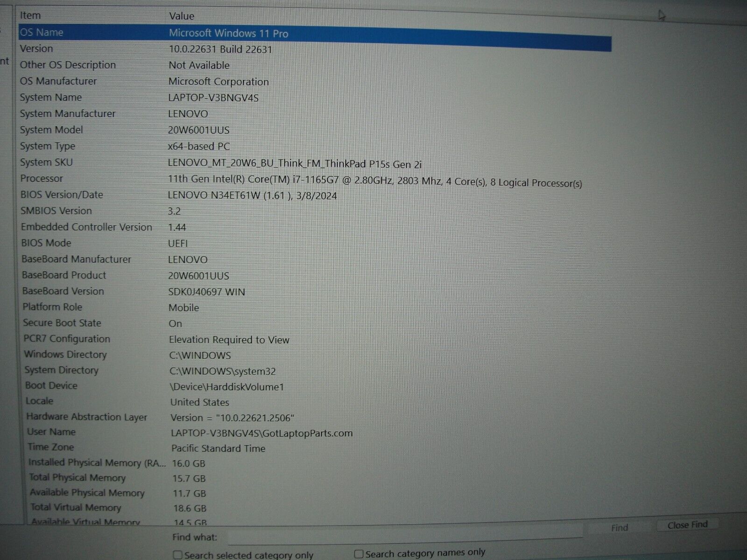747x560 pixels.
Task: Click value 'Microsoft Corporation'
Action: tap(218, 82)
